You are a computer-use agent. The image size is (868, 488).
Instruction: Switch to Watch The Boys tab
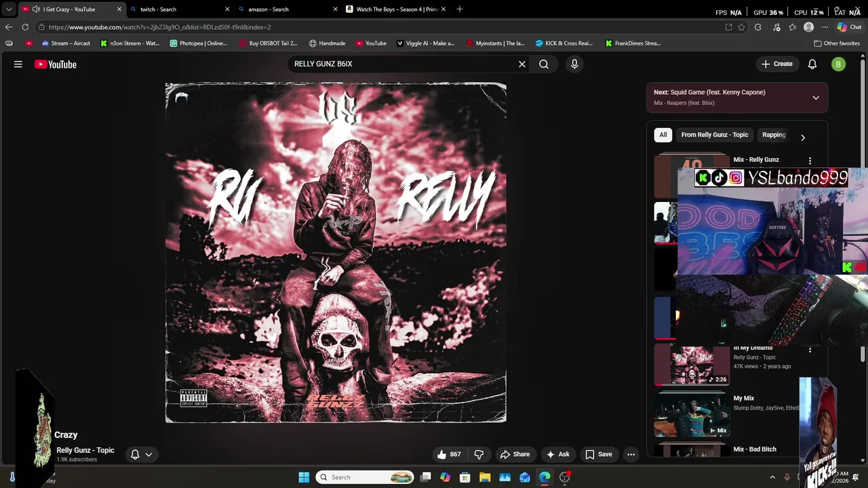coord(396,9)
